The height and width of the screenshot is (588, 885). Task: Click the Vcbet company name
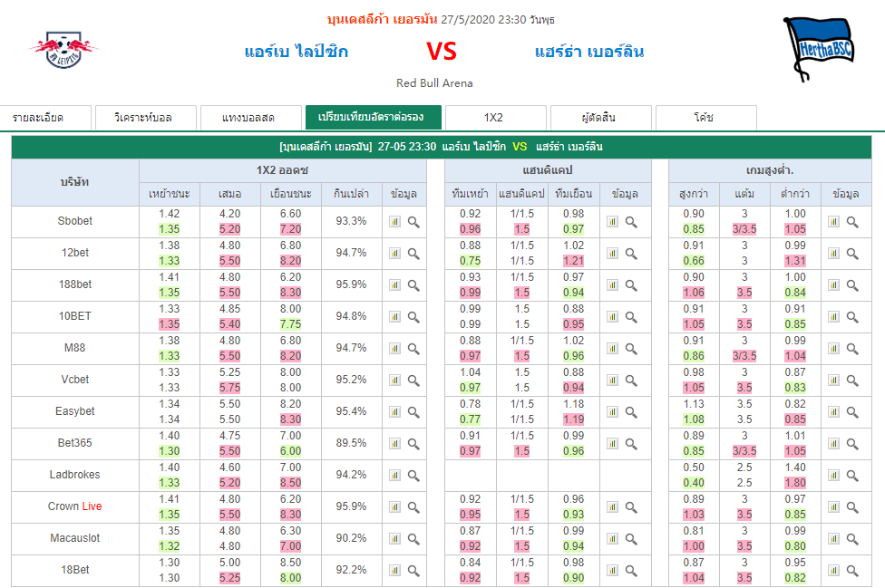click(75, 380)
